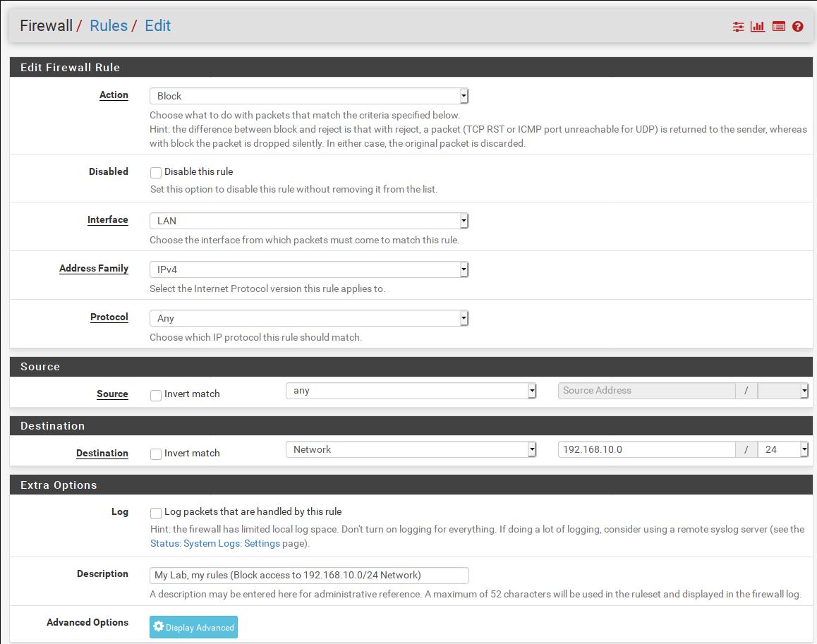Open the help question mark icon
The height and width of the screenshot is (644, 817).
point(798,27)
